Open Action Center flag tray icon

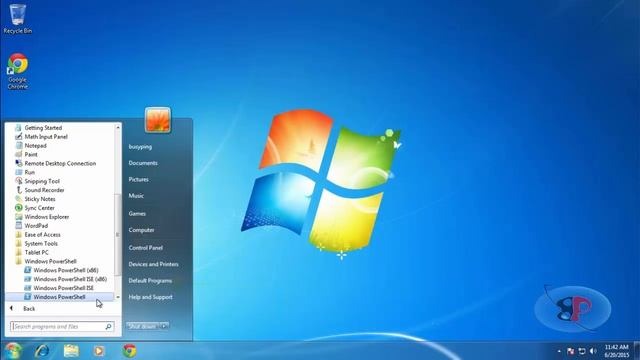point(571,351)
